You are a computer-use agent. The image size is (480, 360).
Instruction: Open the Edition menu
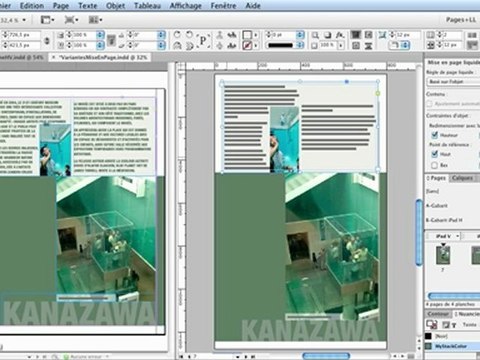[x=32, y=5]
